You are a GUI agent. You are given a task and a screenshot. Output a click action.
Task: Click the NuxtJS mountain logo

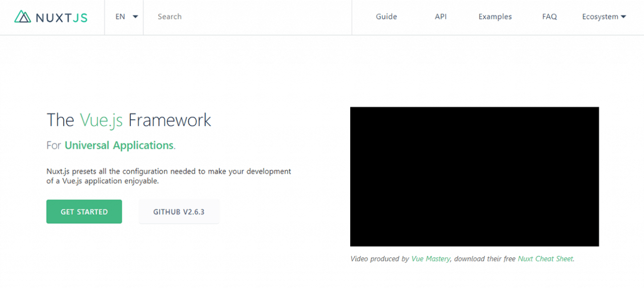click(51, 17)
